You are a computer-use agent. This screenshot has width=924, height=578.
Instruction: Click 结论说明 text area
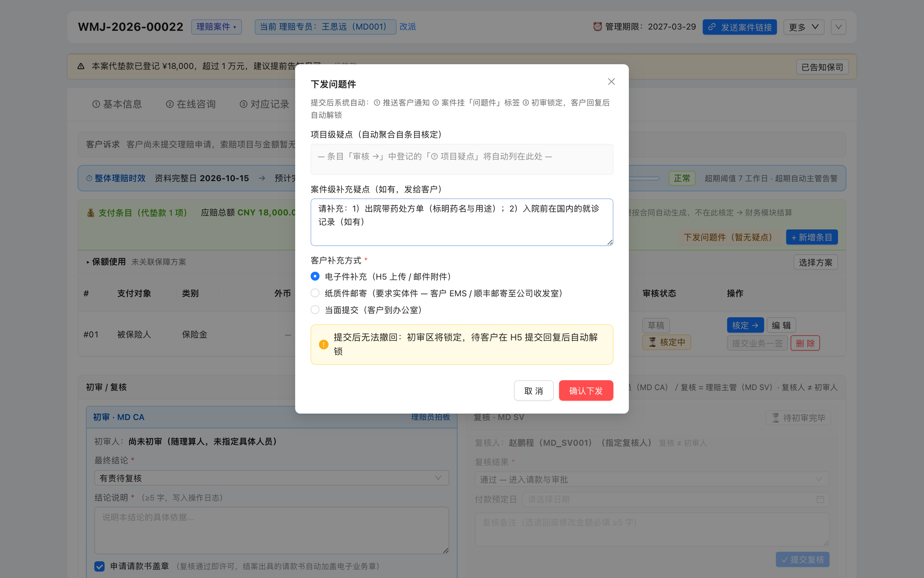point(271,530)
